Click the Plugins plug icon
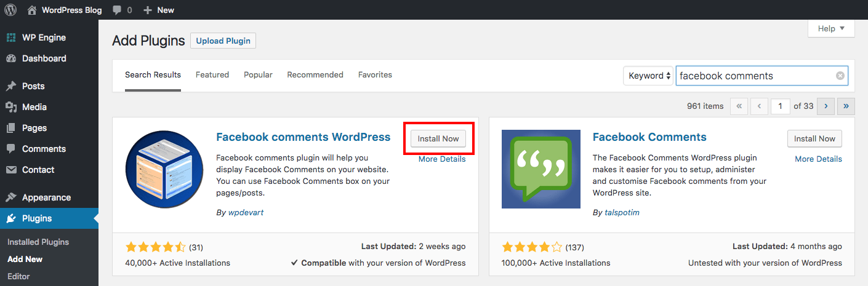 (11, 218)
